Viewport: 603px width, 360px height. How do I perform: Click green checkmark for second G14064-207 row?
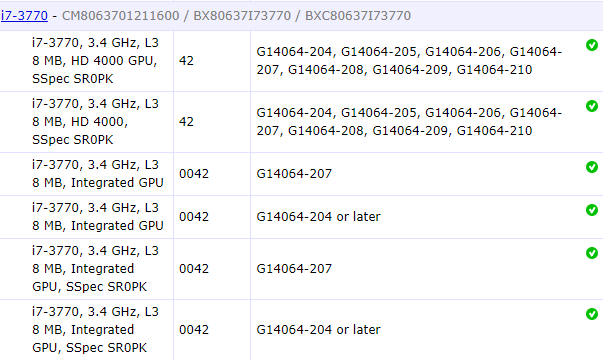tap(592, 253)
